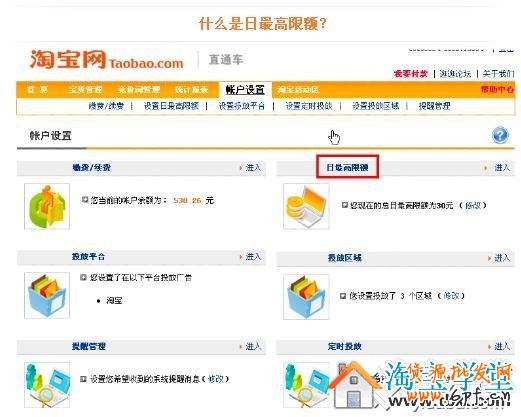Click the 日最高限额 coins and laptop icon
521x417 pixels.
coord(306,206)
